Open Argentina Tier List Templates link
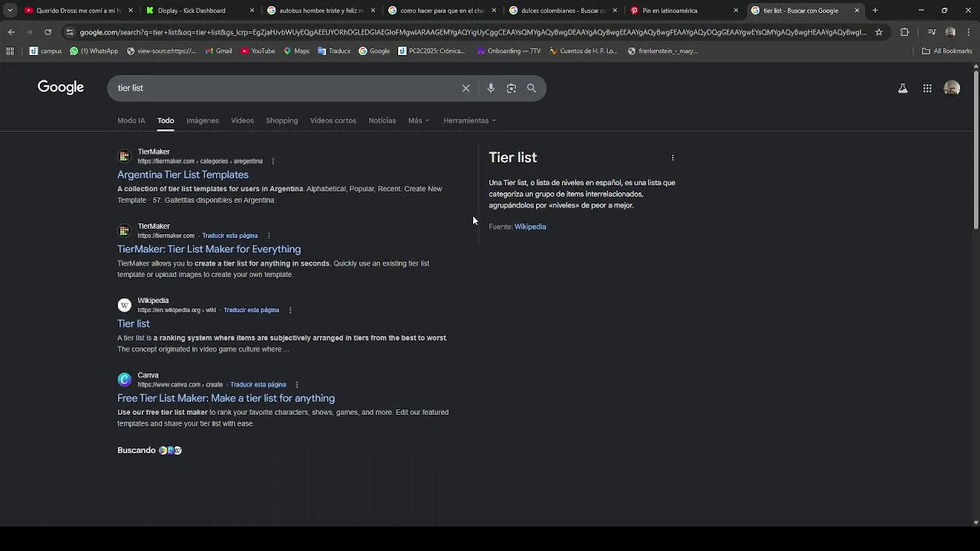 [183, 175]
